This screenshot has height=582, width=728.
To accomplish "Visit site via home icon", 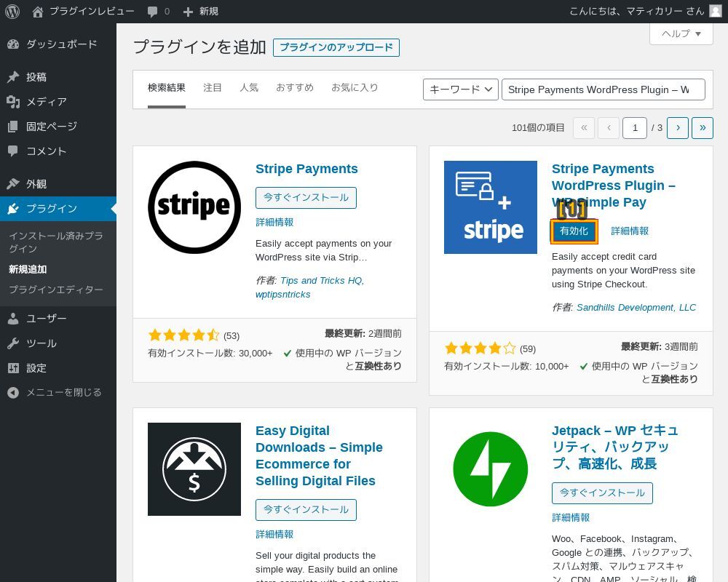I will (x=38, y=12).
